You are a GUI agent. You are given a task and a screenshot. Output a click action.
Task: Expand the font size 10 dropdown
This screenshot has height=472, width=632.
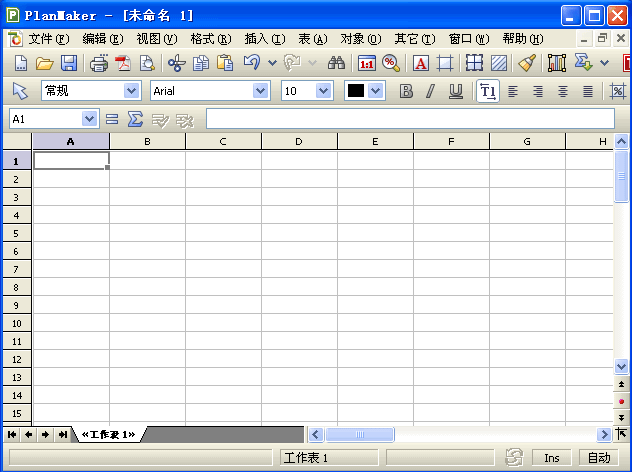[x=323, y=91]
